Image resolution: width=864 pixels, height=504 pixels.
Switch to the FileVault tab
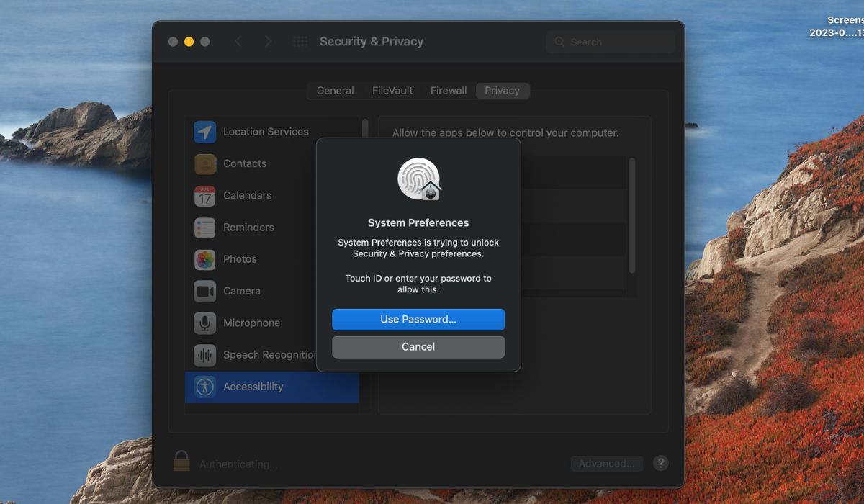click(x=392, y=91)
